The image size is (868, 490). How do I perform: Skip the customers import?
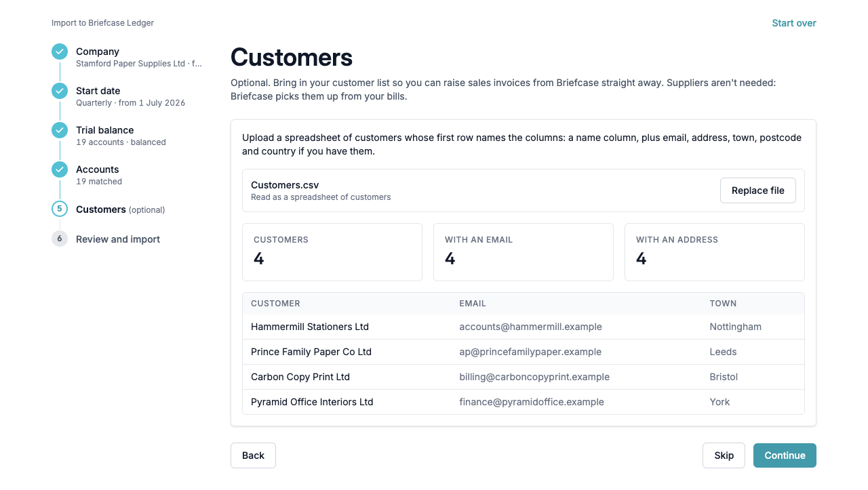pos(724,455)
